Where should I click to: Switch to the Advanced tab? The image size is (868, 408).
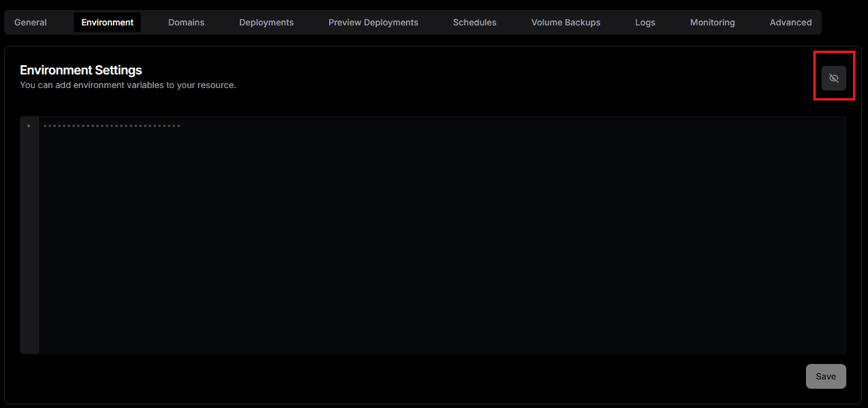click(790, 22)
